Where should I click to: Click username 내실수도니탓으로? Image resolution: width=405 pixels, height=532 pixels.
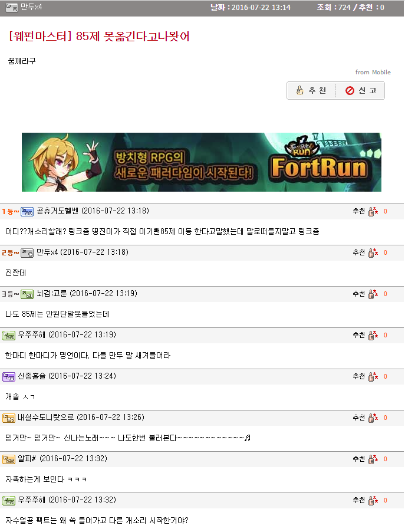(46, 418)
